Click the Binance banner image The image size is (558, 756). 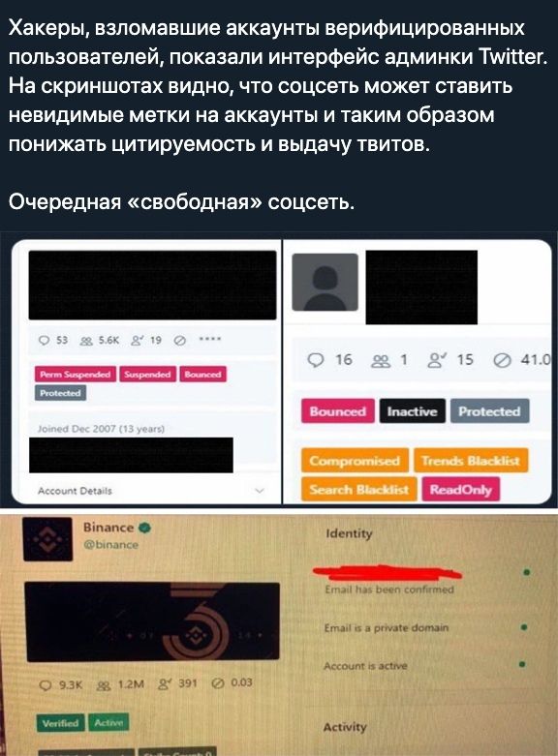[x=152, y=622]
